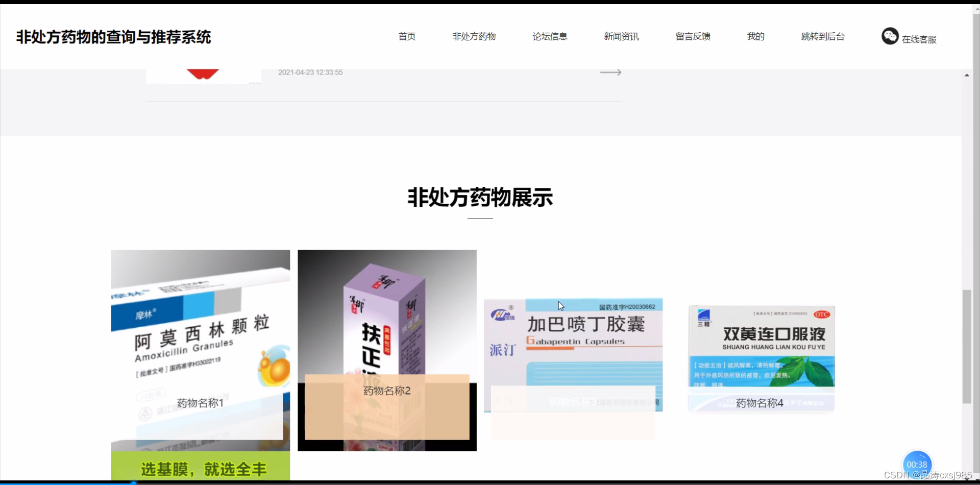The height and width of the screenshot is (485, 980).
Task: Open the 非处方药物 navigation menu
Action: (x=474, y=36)
